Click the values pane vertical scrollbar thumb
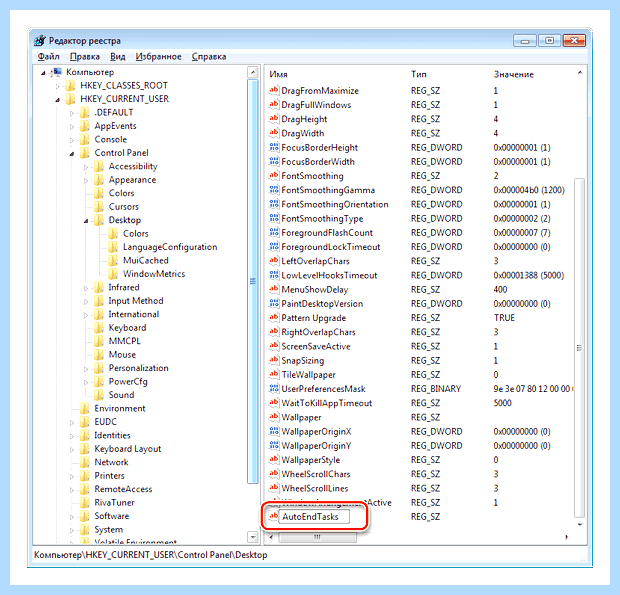This screenshot has height=595, width=620. pyautogui.click(x=579, y=348)
